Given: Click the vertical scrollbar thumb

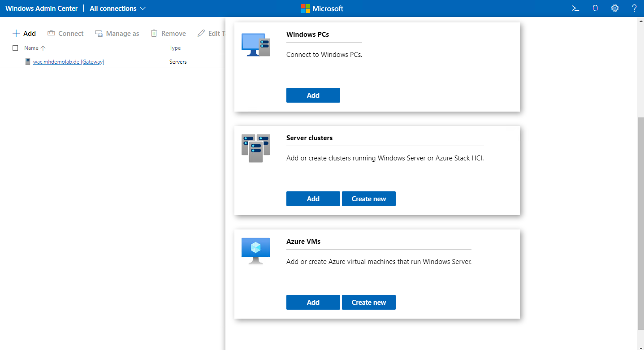Looking at the screenshot, I should (640, 223).
